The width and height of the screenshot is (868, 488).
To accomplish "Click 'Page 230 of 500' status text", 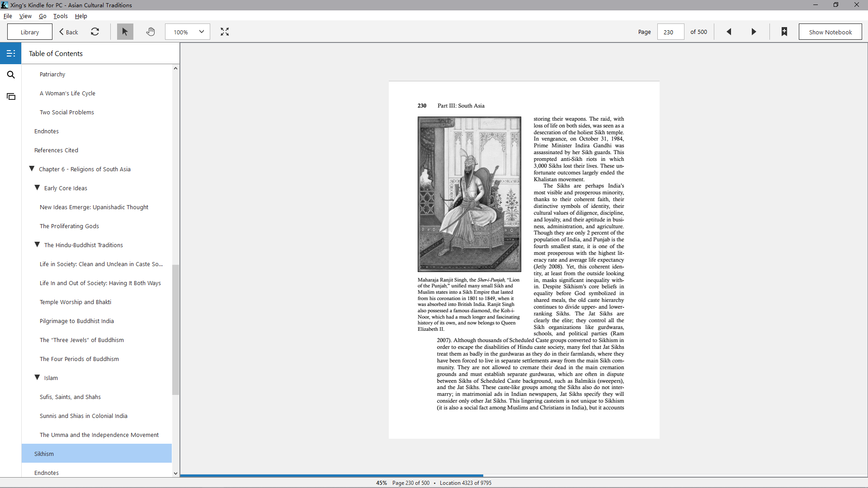I will click(x=410, y=483).
